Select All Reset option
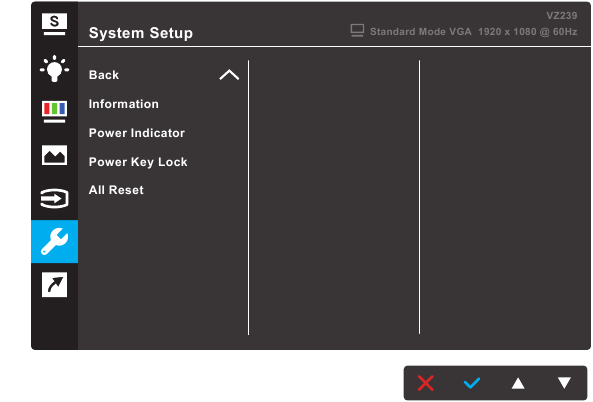 coord(116,190)
